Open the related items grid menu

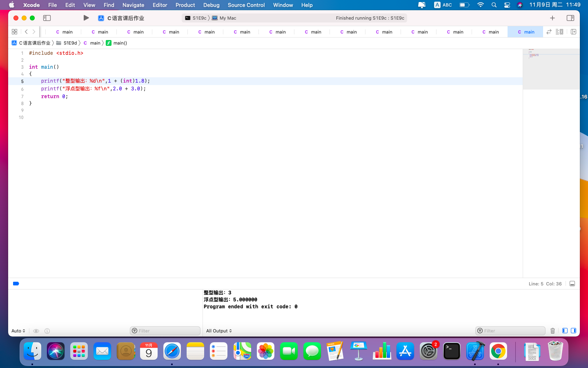coord(14,32)
